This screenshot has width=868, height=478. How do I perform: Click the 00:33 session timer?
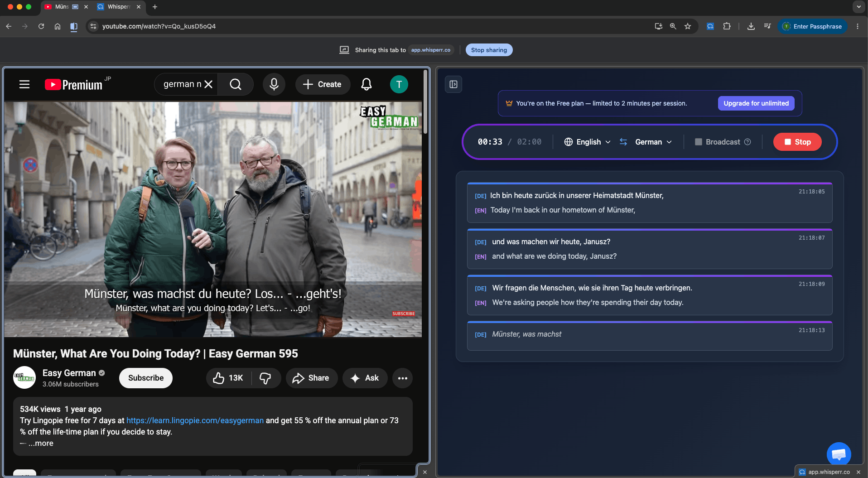pos(490,142)
